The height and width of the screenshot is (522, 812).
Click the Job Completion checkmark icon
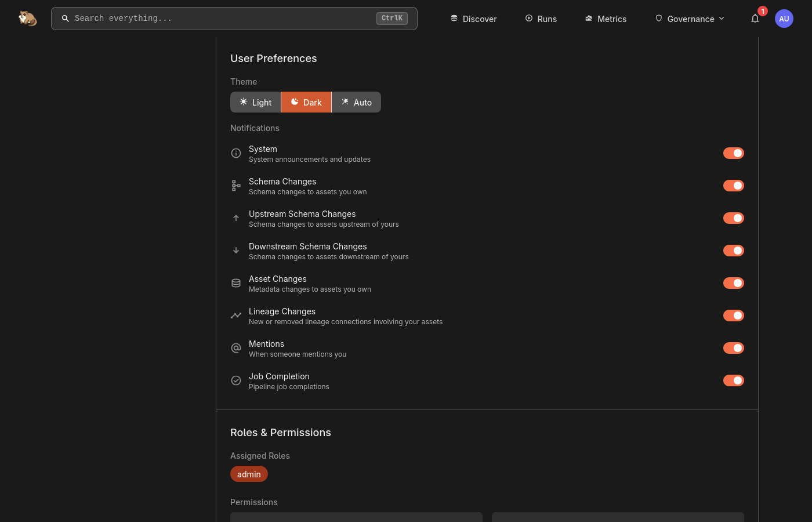point(236,380)
